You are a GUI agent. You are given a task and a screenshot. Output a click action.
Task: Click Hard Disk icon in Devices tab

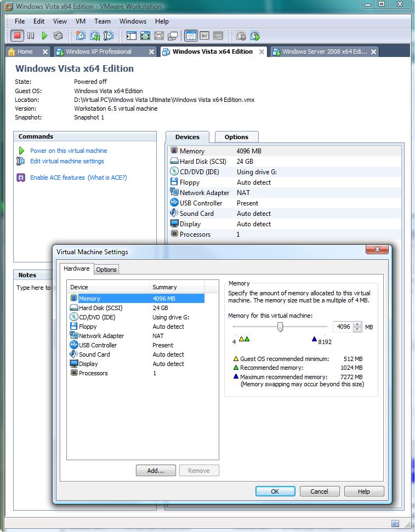[x=174, y=161]
